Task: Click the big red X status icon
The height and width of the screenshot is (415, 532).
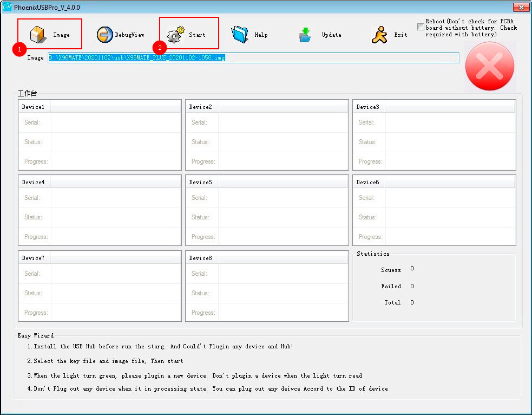Action: pyautogui.click(x=490, y=66)
